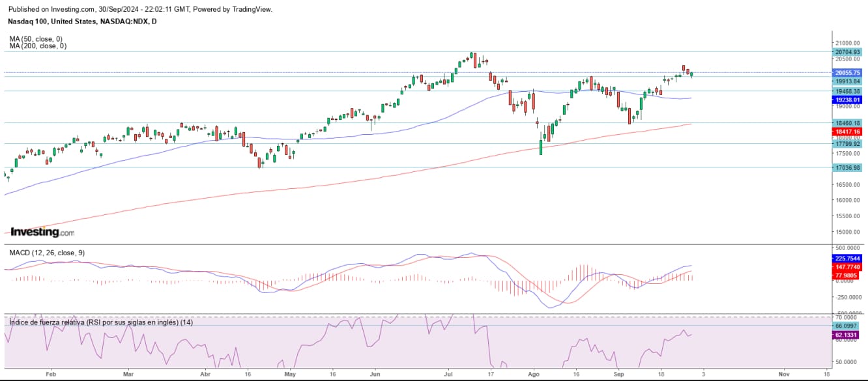Click the Sep date axis marker
Viewport: 868px width, 381px height.
[619, 374]
